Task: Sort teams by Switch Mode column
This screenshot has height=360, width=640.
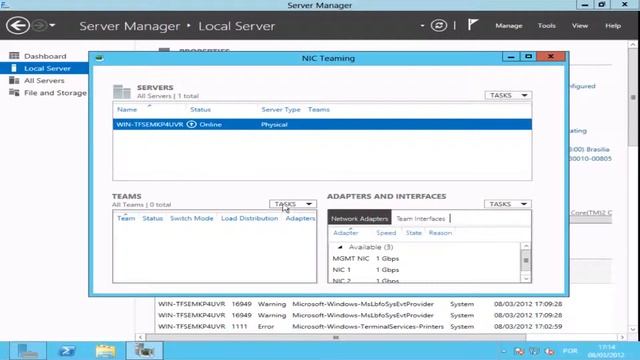Action: pos(191,218)
